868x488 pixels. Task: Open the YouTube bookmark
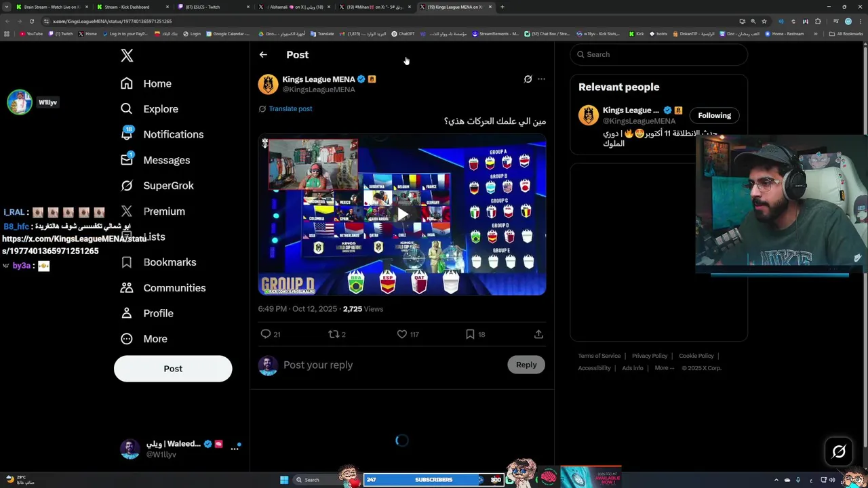(31, 33)
